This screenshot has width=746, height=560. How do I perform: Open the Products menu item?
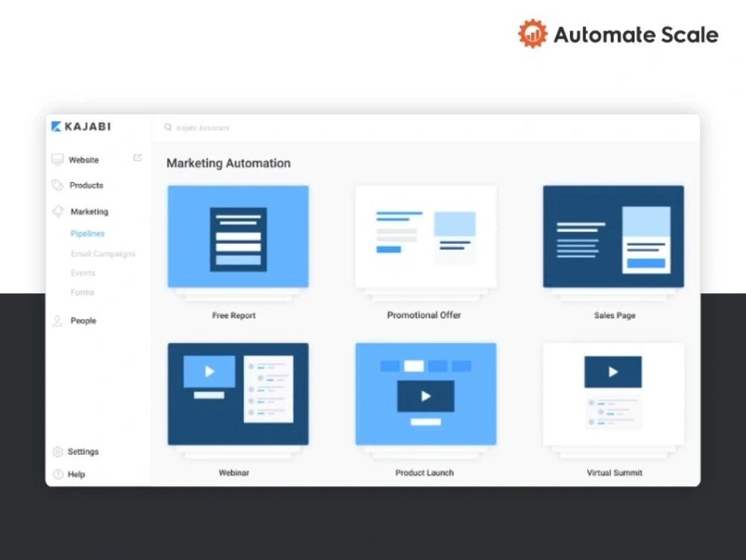click(x=86, y=186)
